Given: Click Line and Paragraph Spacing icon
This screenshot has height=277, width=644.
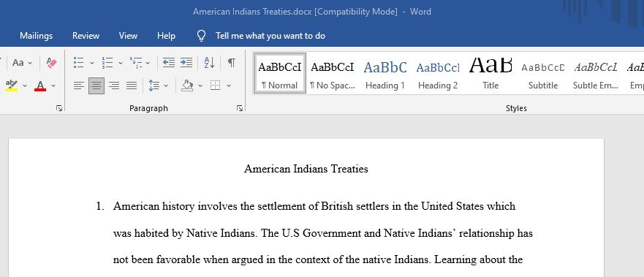Looking at the screenshot, I should tap(154, 86).
